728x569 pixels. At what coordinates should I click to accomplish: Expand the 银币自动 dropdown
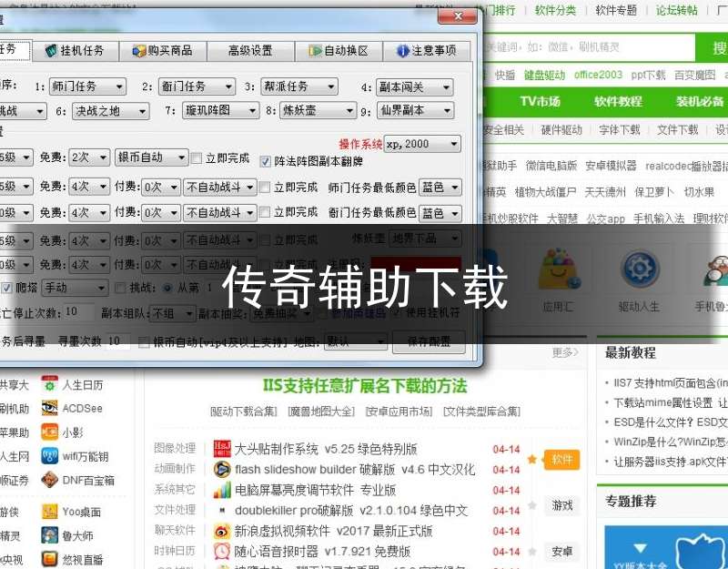coord(152,157)
